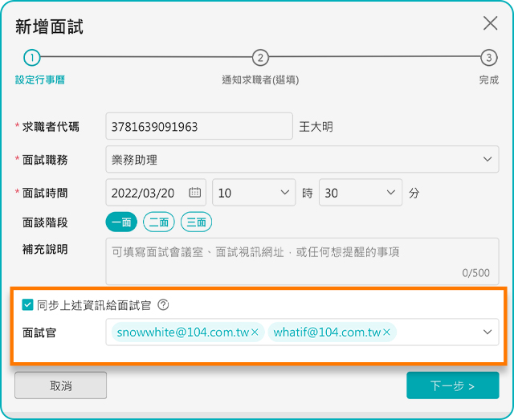514x420 pixels.
Task: Click the 新增面試 dialog title
Action: (49, 27)
